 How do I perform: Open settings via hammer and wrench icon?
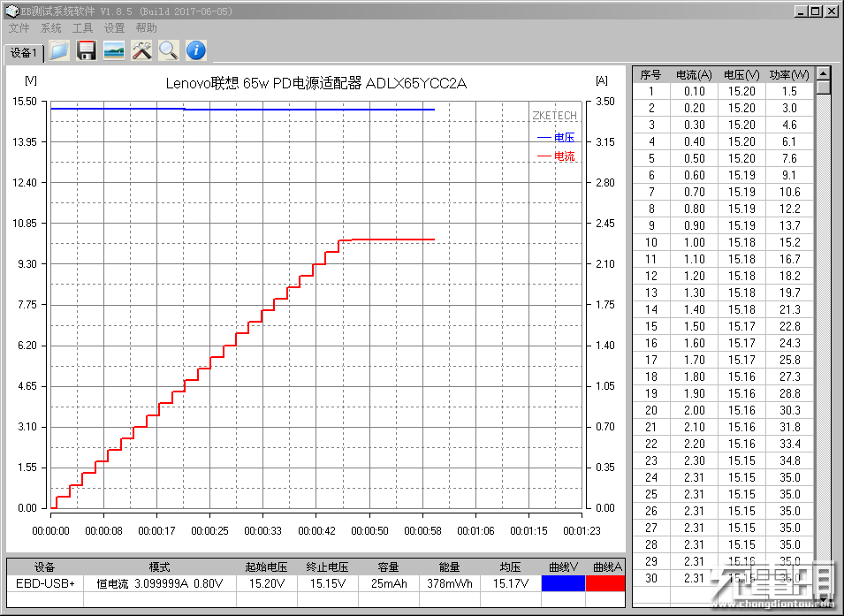pos(141,50)
